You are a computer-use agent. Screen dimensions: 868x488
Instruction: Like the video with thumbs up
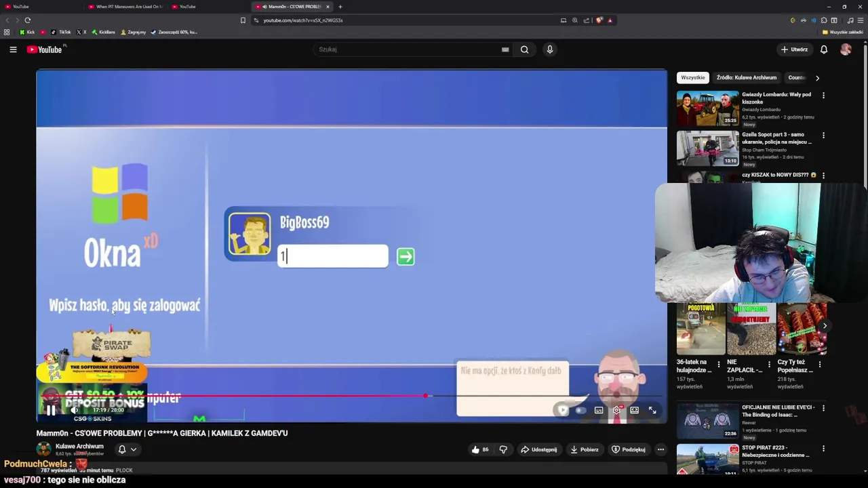click(480, 449)
